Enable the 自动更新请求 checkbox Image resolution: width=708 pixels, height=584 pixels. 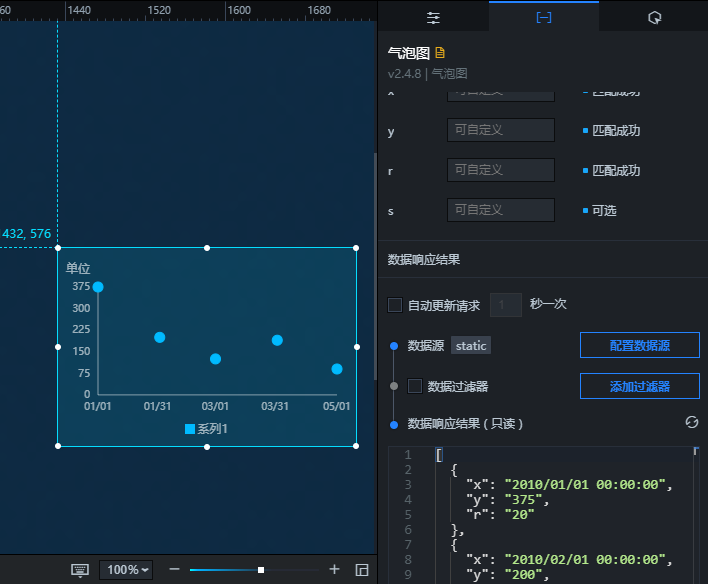[x=395, y=305]
